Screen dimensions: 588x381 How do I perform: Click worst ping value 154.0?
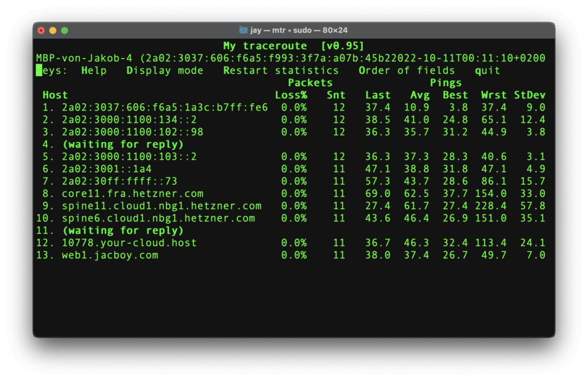pyautogui.click(x=490, y=194)
